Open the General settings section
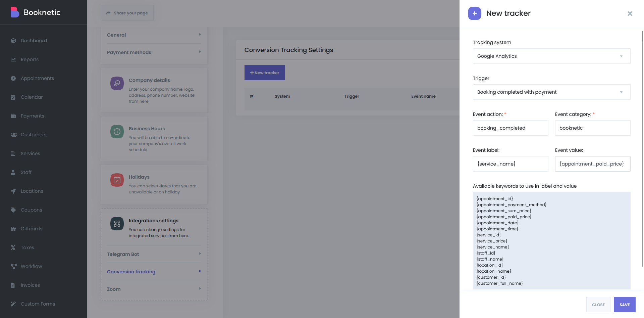Viewport: 644px width, 318px height. click(153, 35)
